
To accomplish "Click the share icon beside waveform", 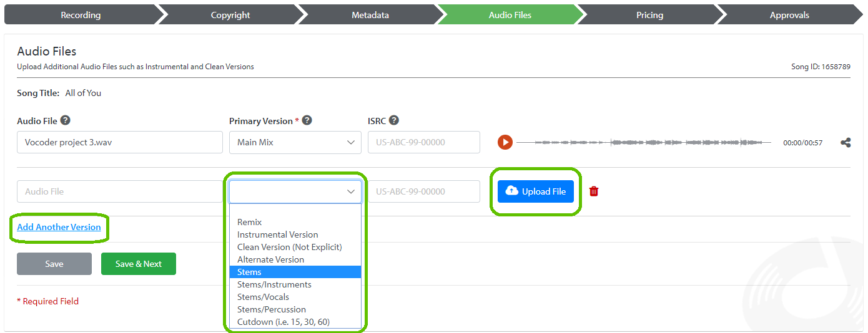I will tap(846, 143).
